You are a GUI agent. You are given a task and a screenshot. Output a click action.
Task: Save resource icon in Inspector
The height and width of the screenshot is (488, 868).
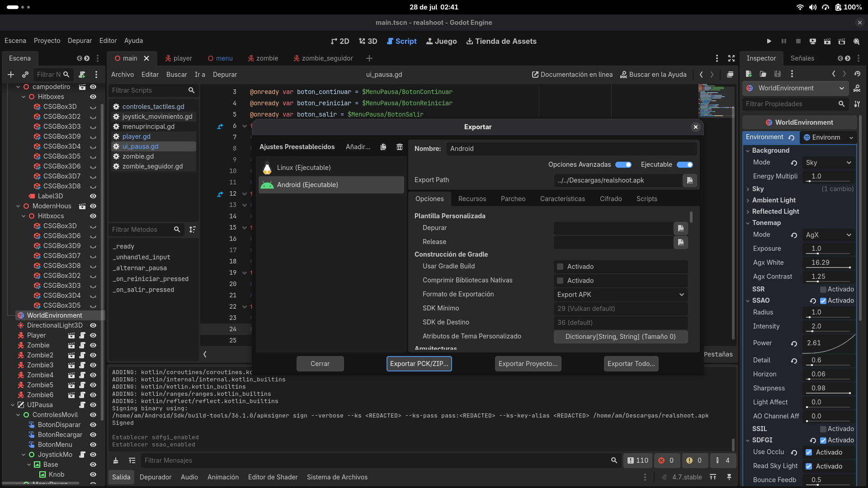coord(778,74)
